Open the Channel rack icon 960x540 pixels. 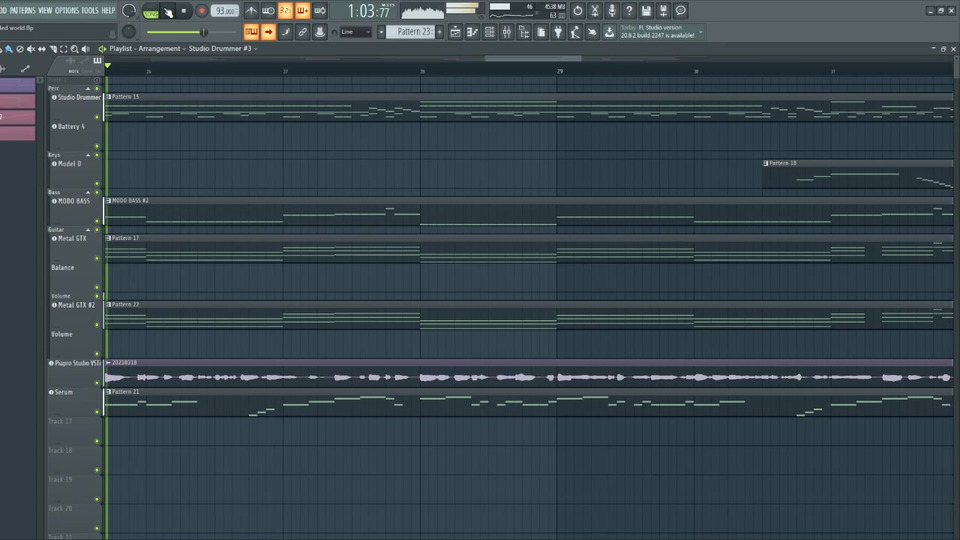coord(489,32)
